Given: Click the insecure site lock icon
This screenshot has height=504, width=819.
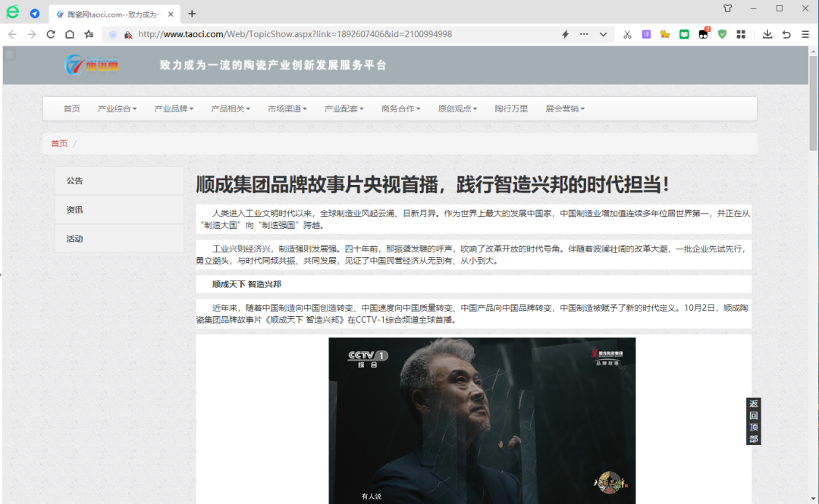Looking at the screenshot, I should pyautogui.click(x=128, y=34).
